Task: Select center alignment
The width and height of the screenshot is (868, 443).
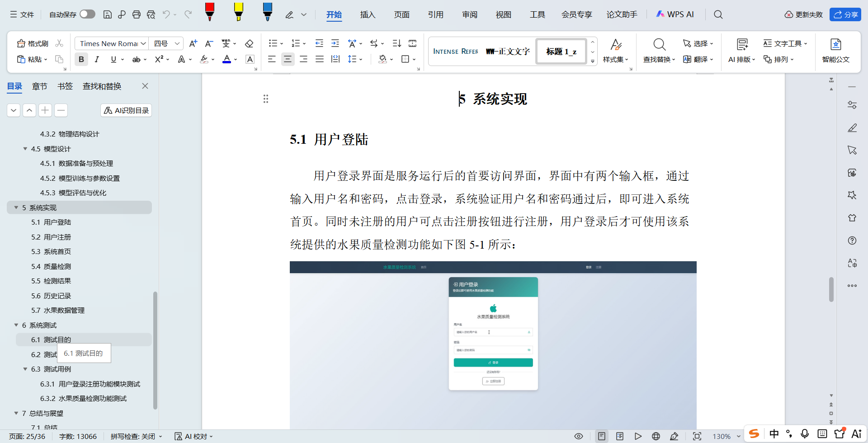Action: (x=288, y=59)
